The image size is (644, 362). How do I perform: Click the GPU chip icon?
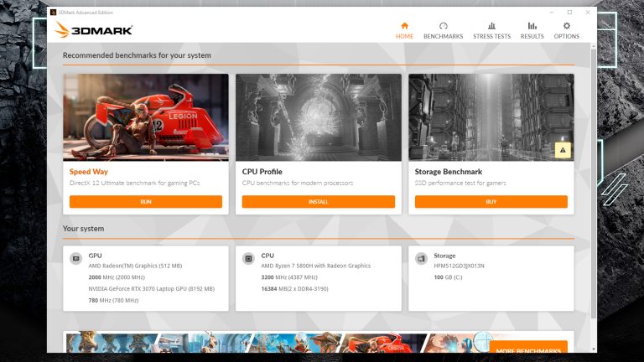coord(76,259)
